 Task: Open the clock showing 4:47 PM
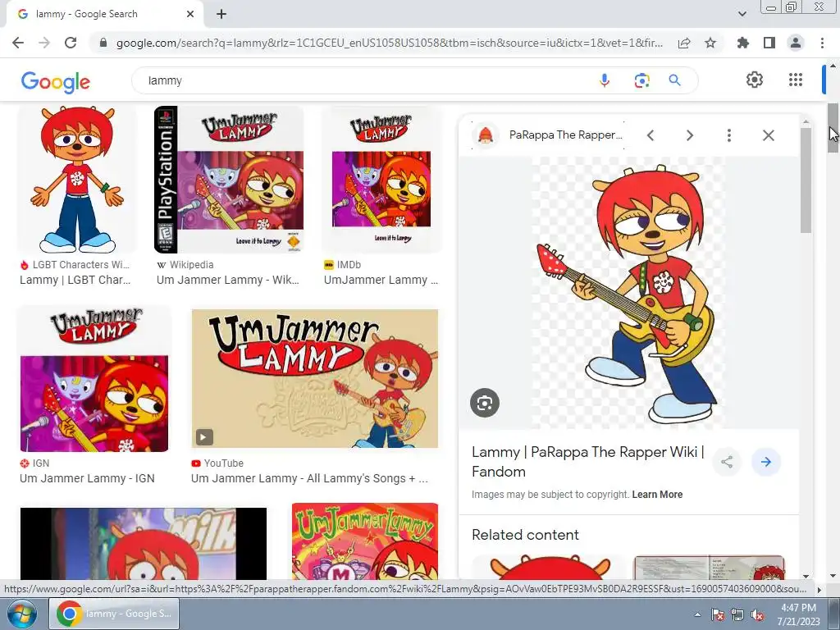[x=799, y=614]
